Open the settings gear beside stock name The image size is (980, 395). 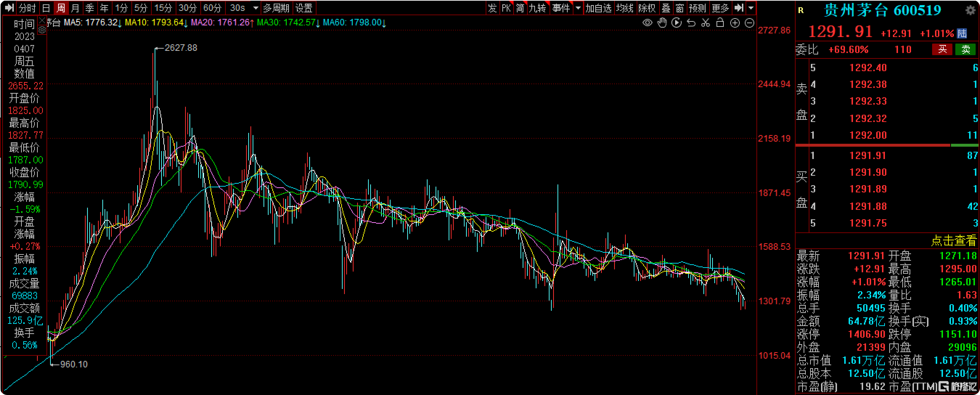coord(971,10)
